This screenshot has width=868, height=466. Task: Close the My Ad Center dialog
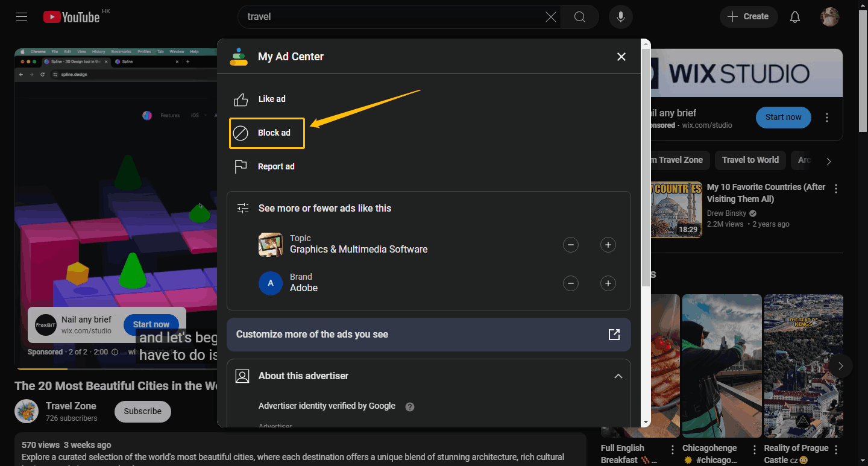coord(621,57)
